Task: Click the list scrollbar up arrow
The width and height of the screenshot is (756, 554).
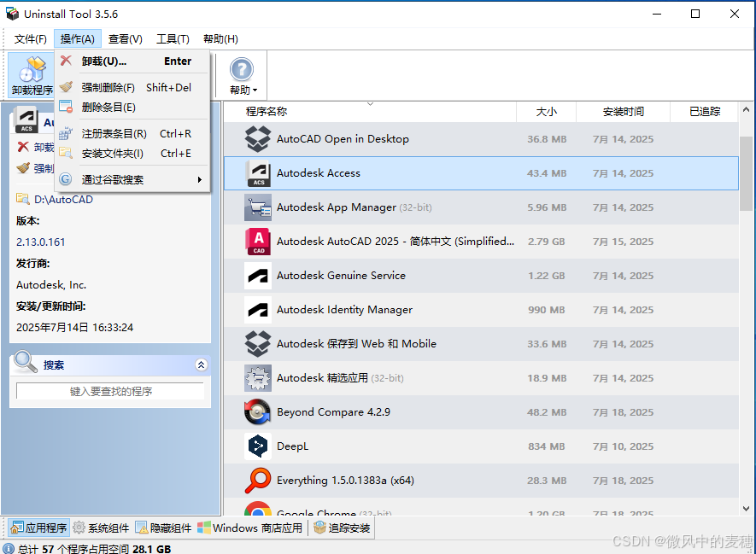Action: point(746,110)
